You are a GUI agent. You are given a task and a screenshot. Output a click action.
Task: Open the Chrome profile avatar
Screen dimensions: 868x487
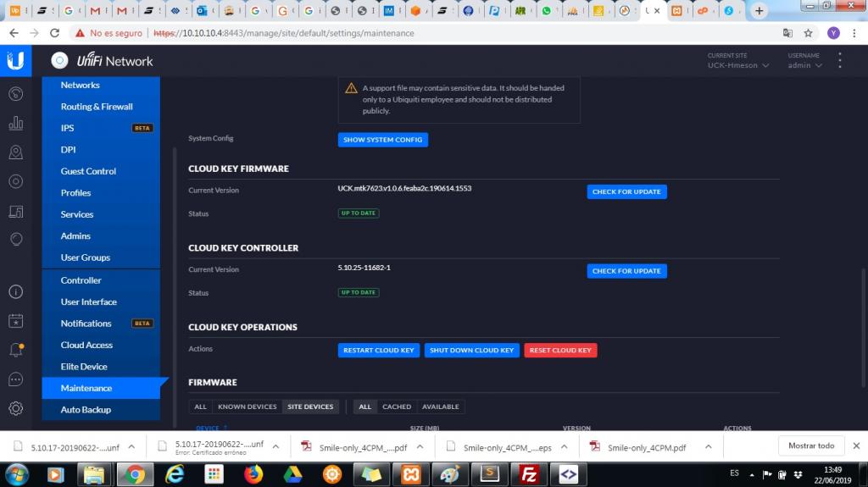[833, 33]
